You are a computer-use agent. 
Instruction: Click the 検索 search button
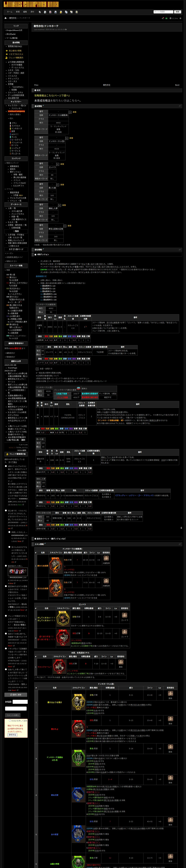[178, 12]
